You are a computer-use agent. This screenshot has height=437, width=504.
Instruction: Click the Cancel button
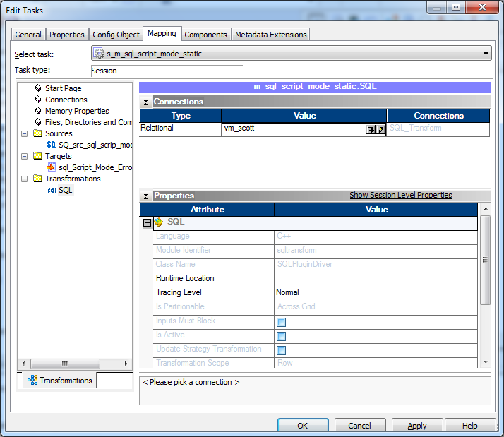coord(360,426)
